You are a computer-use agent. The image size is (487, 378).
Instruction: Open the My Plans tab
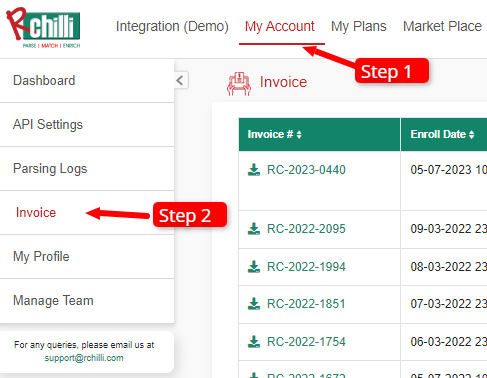tap(359, 26)
